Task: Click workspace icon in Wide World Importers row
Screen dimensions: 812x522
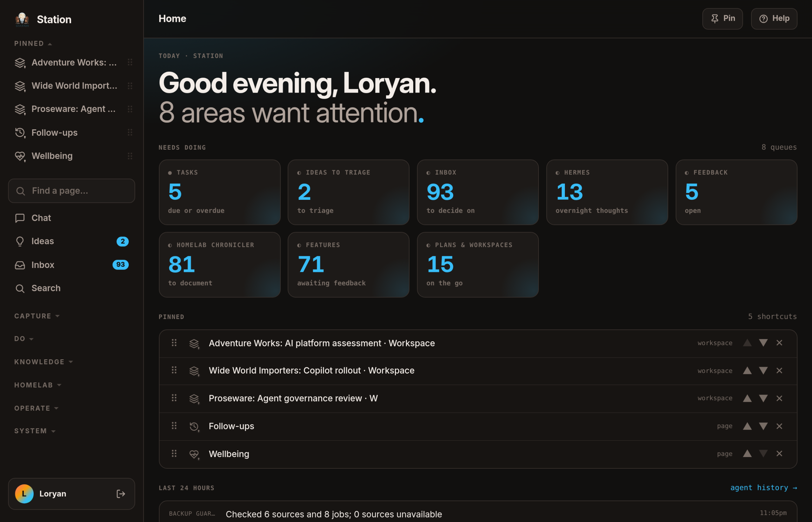Action: point(194,371)
